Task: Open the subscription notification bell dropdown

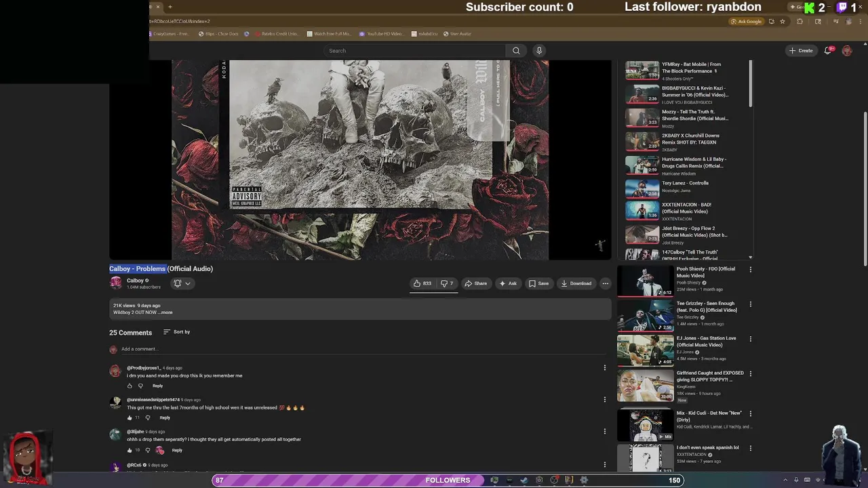Action: coord(182,283)
